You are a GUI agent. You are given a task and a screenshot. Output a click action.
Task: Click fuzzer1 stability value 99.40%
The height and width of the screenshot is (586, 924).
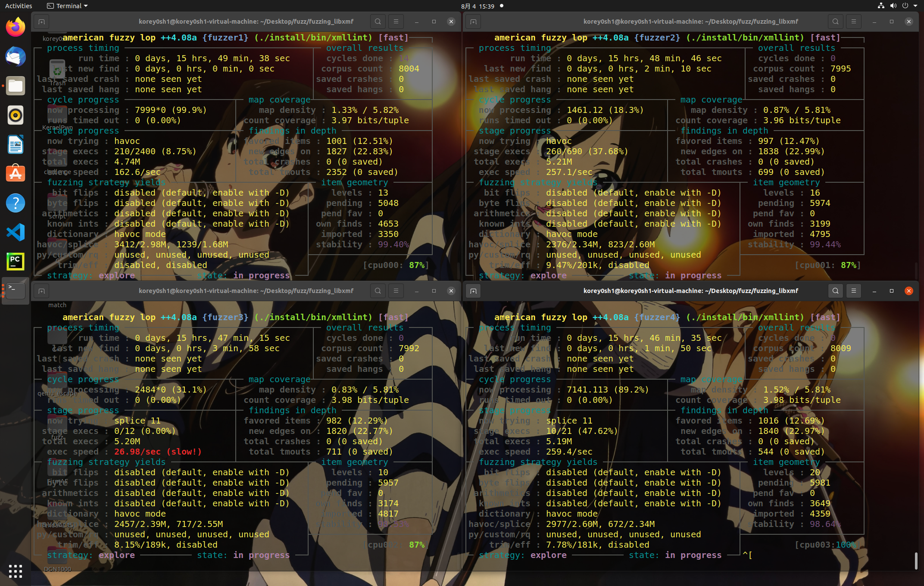click(x=393, y=244)
